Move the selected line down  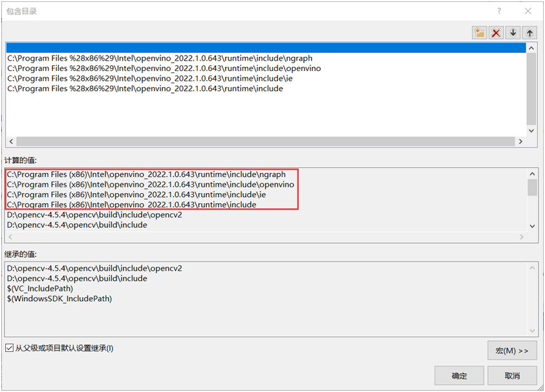click(513, 33)
